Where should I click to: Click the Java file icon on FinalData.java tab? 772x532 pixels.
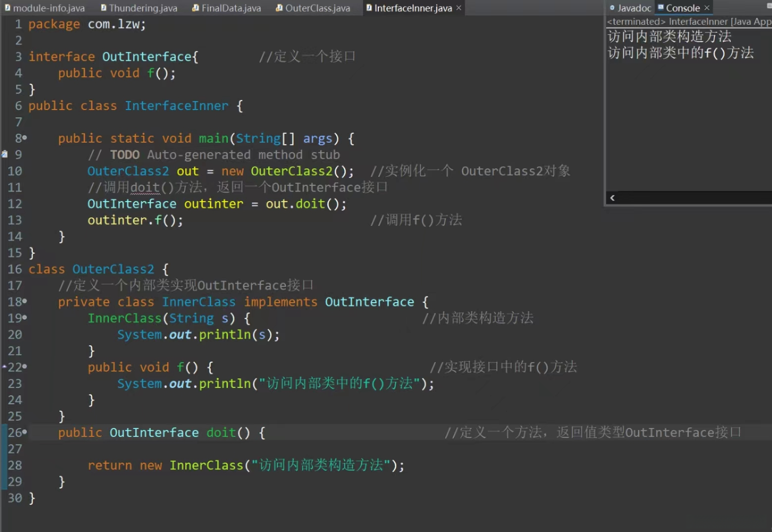click(196, 8)
